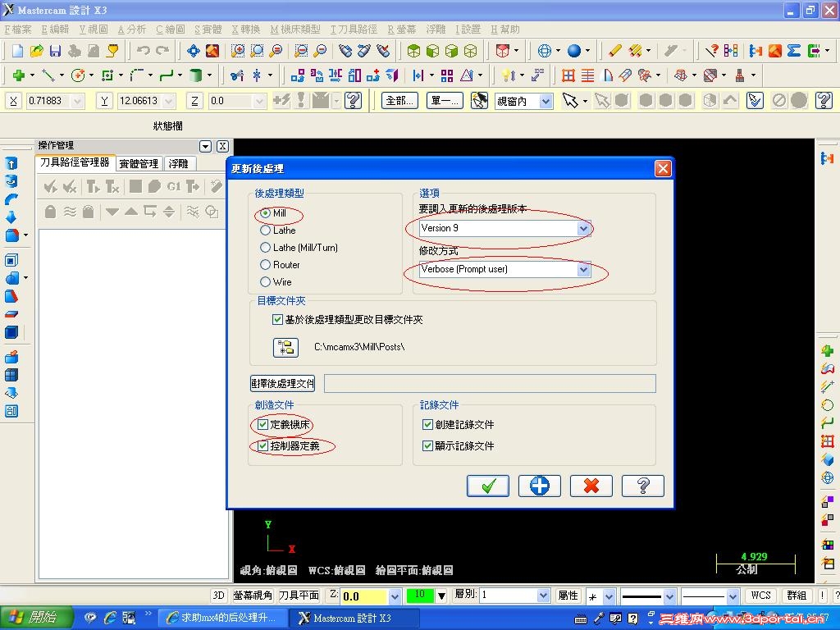Click the blue up arrow icon in left sidebar
The height and width of the screenshot is (630, 840).
11,163
